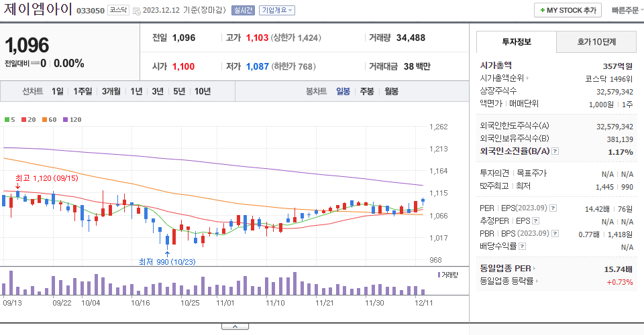Click the stock code 033050
The image size is (644, 335).
(x=91, y=11)
